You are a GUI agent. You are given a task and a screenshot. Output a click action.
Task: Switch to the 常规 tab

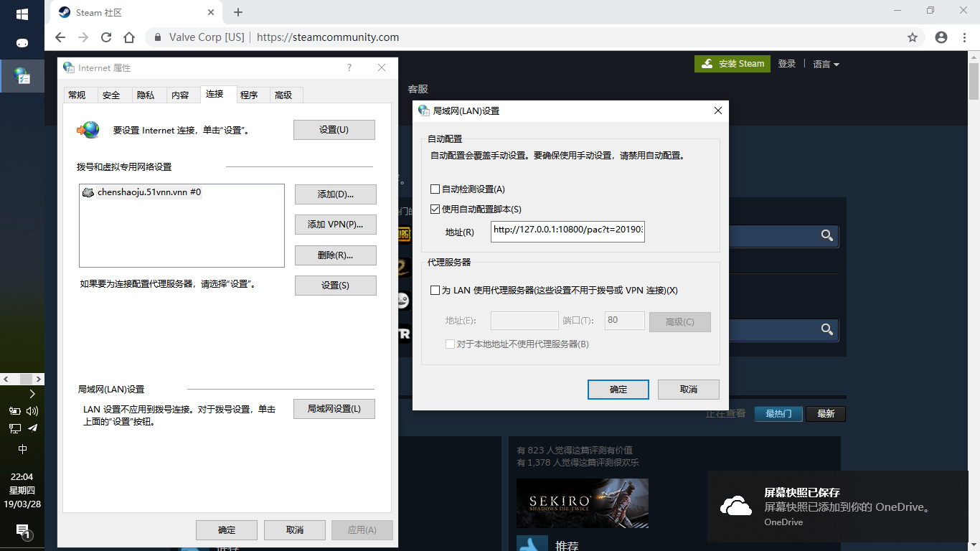80,94
